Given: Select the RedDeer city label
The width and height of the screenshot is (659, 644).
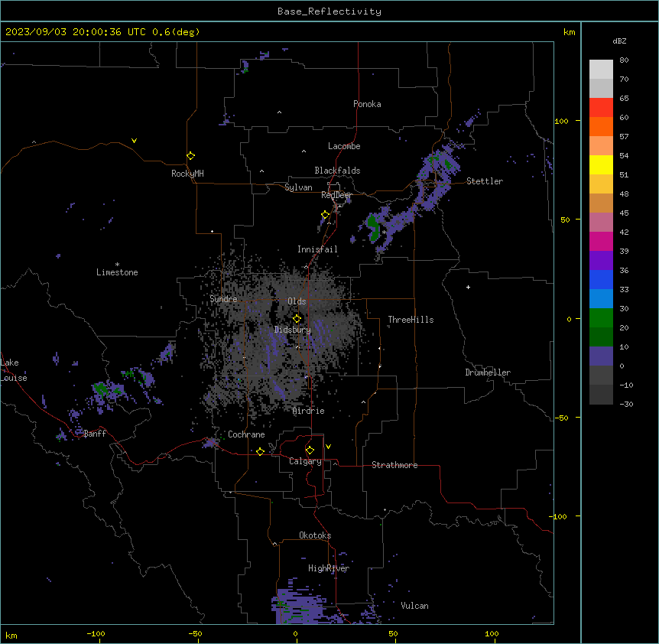Looking at the screenshot, I should point(336,195).
